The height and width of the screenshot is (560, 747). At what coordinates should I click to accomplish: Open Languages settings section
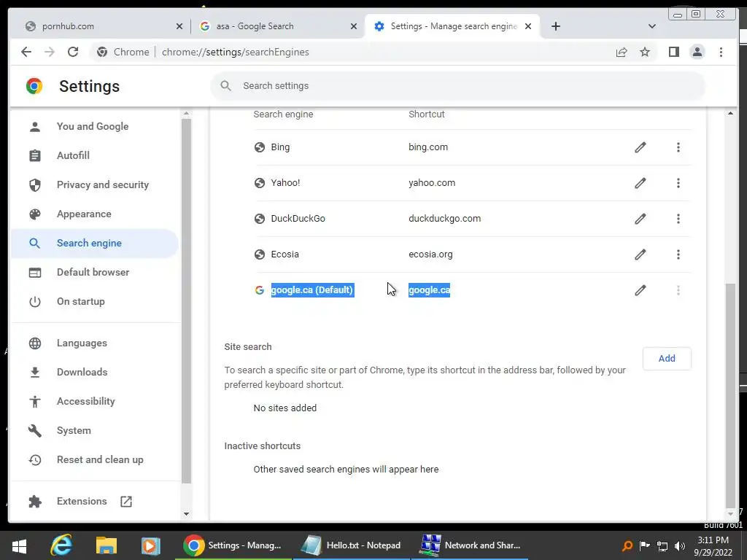94,343
